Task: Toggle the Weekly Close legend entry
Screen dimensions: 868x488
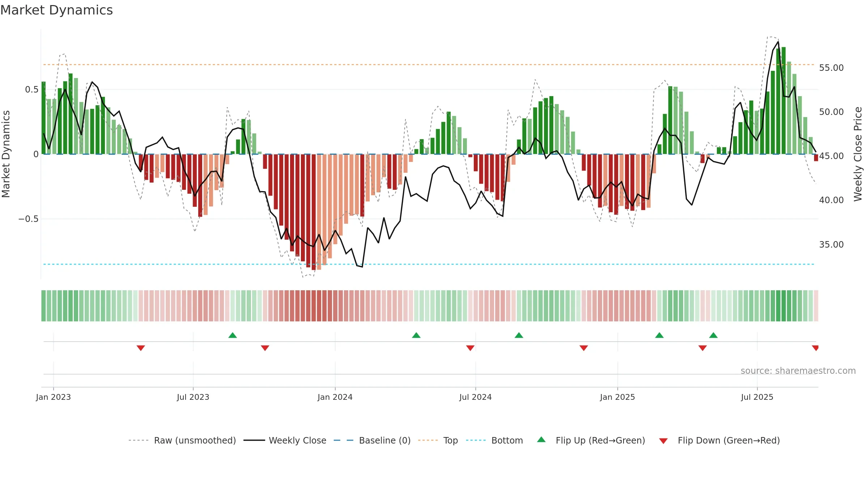Action: click(x=285, y=440)
